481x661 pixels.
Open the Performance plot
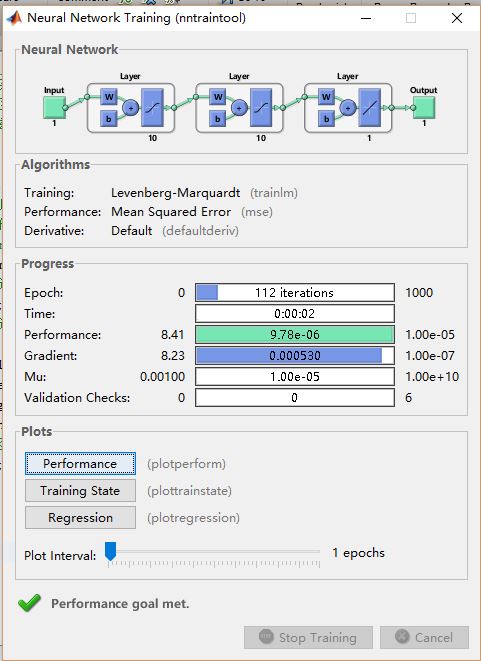coord(80,464)
